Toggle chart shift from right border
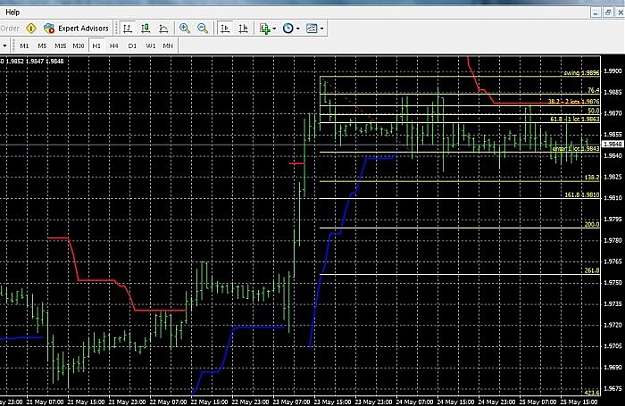This screenshot has height=406, width=625. 243,28
